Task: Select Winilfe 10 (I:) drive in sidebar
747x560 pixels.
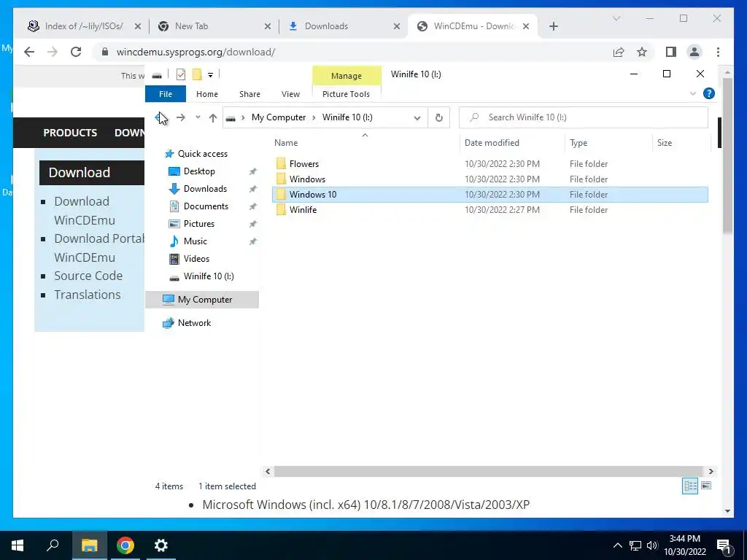Action: pos(209,276)
